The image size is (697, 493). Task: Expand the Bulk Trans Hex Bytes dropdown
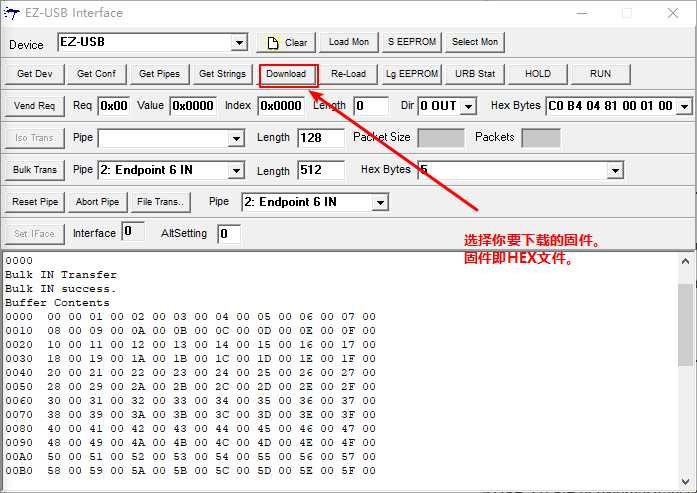click(x=615, y=170)
